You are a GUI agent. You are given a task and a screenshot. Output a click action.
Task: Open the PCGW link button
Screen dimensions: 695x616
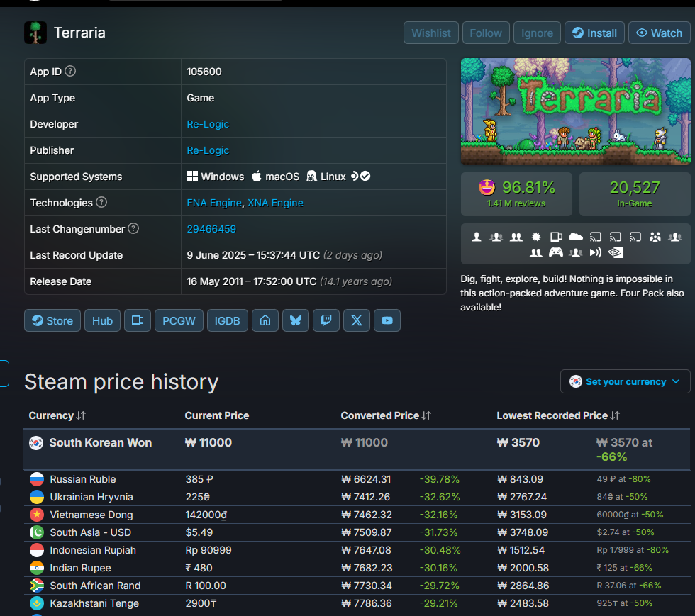[x=179, y=320]
